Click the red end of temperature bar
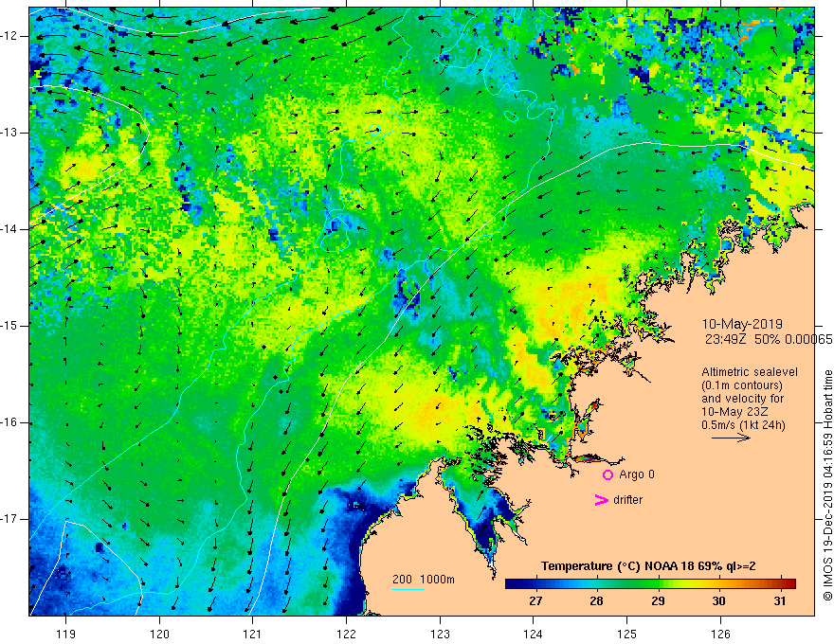This screenshot has width=834, height=644. 790,584
